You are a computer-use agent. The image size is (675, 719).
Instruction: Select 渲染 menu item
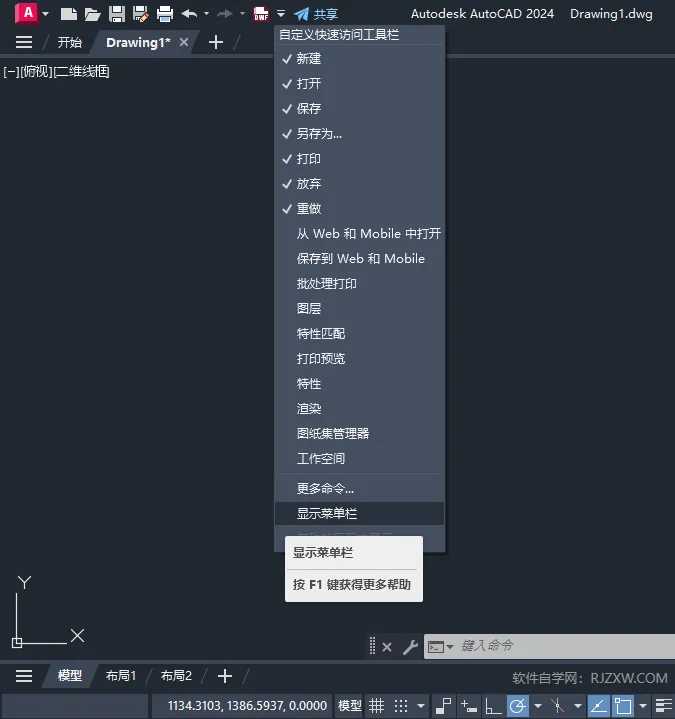[360, 409]
